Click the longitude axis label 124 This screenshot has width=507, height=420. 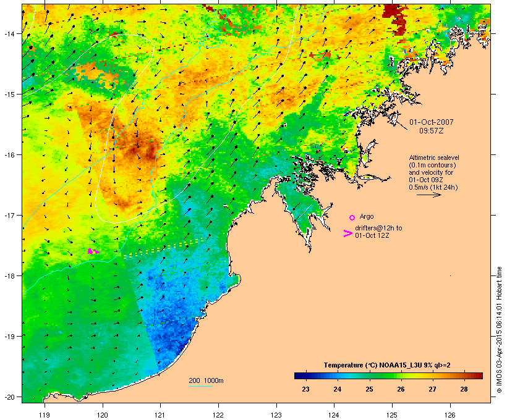[x=334, y=415]
